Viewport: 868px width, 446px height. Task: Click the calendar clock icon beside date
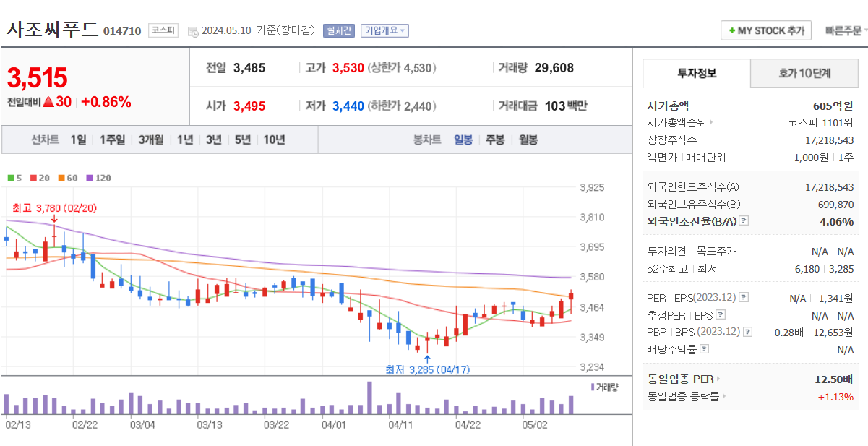pos(193,31)
